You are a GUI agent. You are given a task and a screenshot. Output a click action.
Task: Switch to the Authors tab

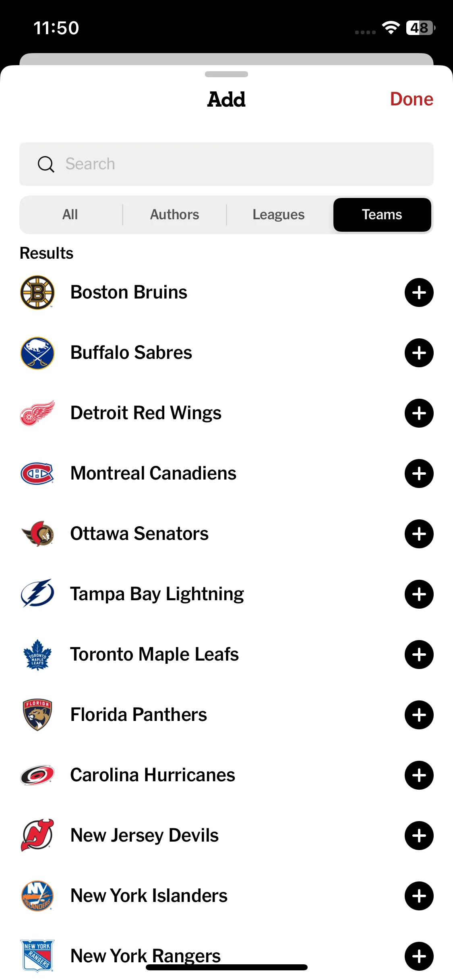[x=175, y=215]
